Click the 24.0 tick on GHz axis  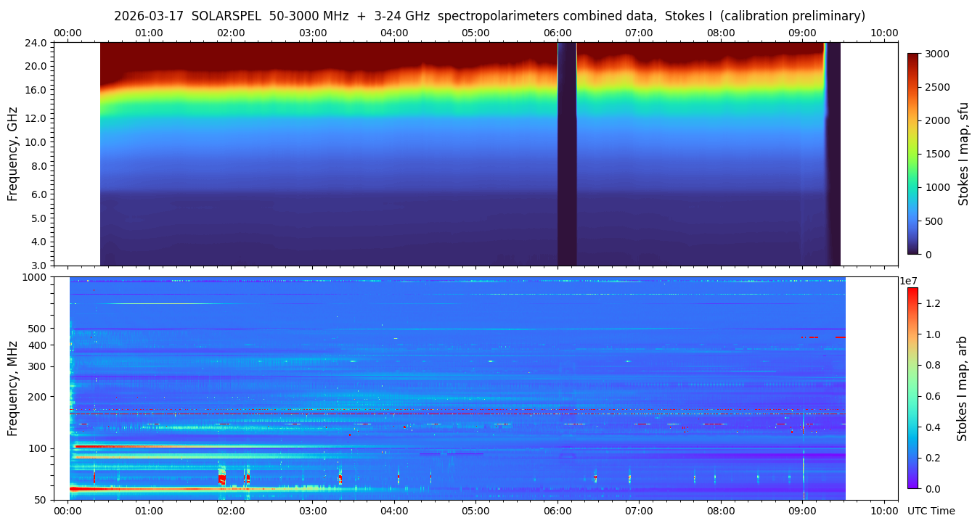(x=38, y=43)
